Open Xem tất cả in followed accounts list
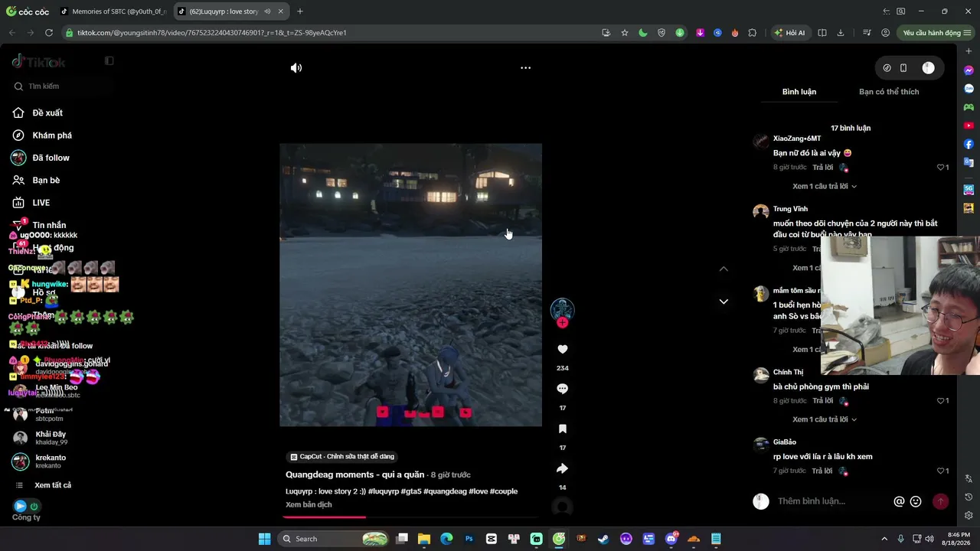Screen dimensions: 980x551 tap(52, 485)
